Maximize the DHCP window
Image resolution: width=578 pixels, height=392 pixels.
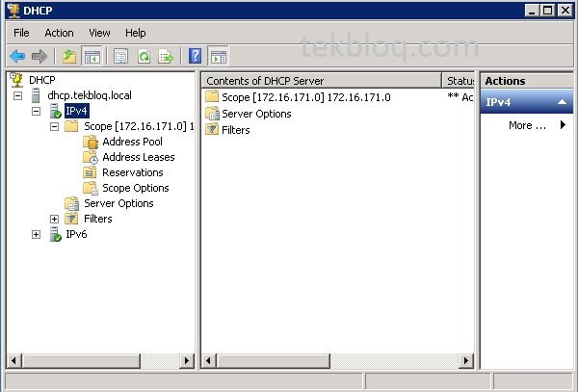548,11
